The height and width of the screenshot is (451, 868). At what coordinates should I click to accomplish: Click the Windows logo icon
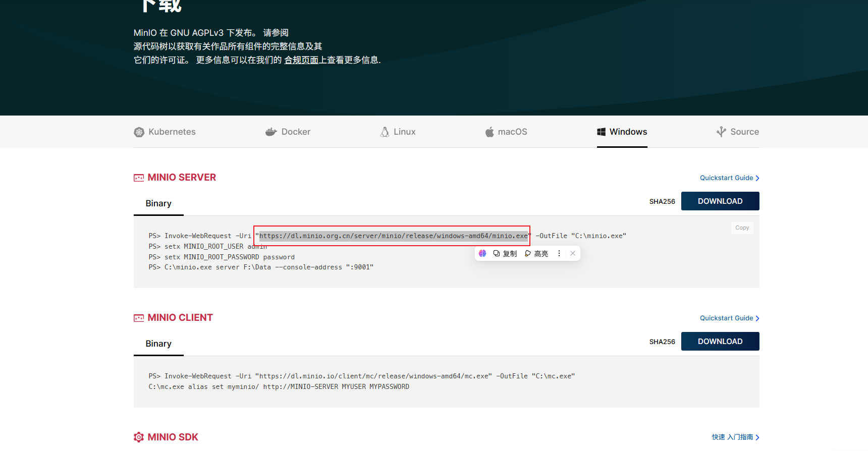pyautogui.click(x=601, y=132)
